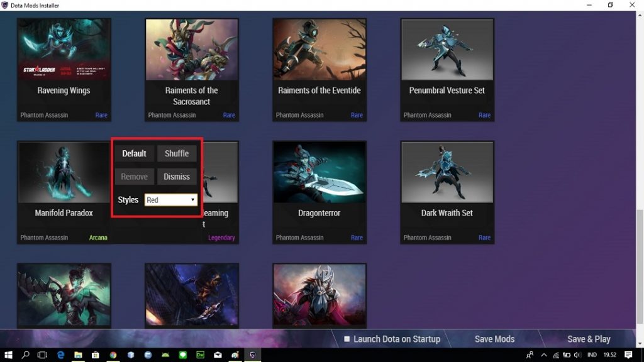Click the Dragonterror title text
This screenshot has width=644, height=362.
pos(319,213)
